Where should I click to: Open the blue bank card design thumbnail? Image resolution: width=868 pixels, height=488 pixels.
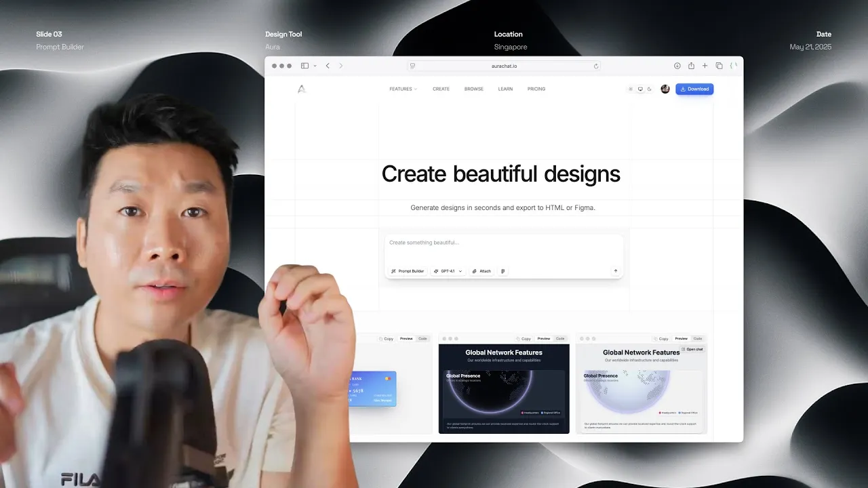[372, 388]
